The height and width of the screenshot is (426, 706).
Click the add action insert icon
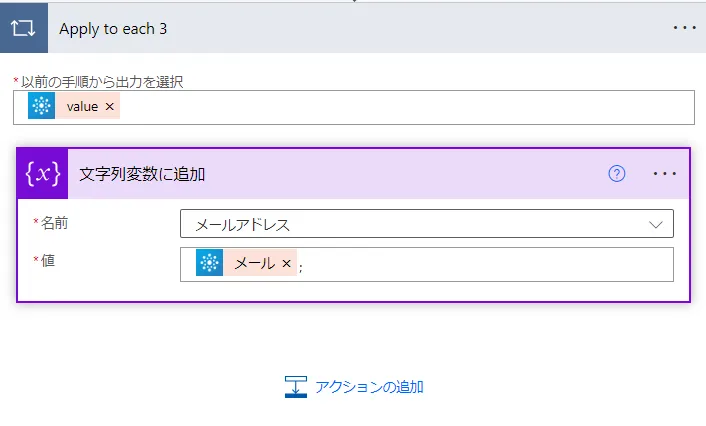(295, 387)
